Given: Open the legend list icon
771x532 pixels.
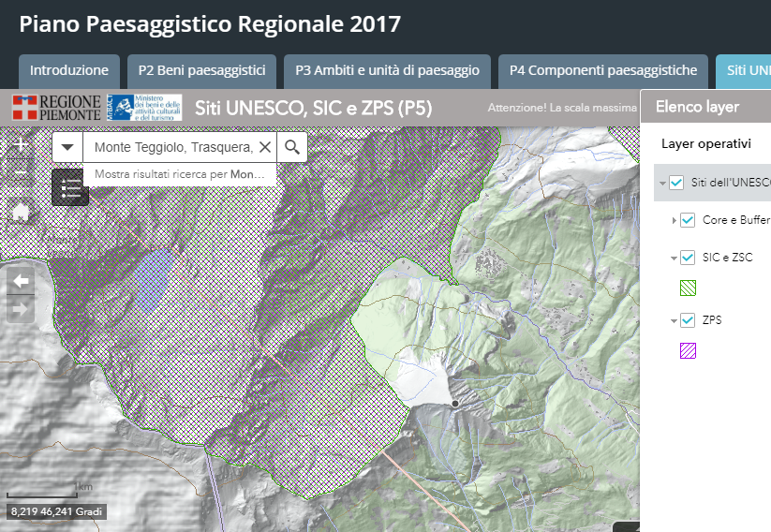Looking at the screenshot, I should pyautogui.click(x=70, y=187).
